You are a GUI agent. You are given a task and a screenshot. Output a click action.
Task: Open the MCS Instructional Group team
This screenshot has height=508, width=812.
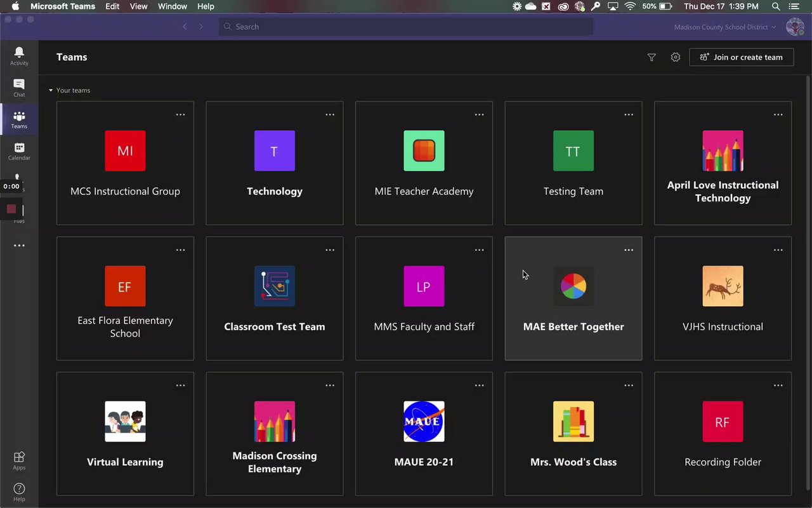125,163
